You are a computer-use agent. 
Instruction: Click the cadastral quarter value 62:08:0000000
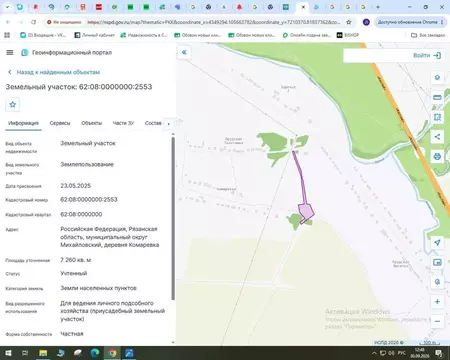point(81,214)
